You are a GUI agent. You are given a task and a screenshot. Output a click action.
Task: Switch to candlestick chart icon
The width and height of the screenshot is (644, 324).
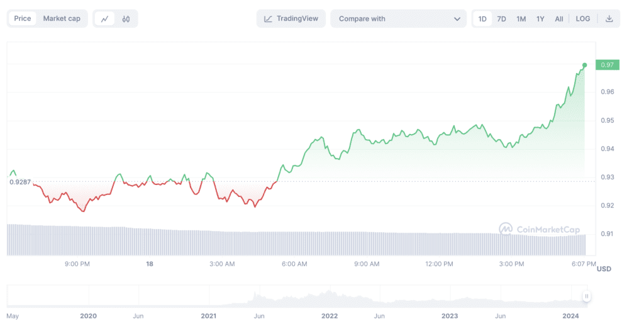click(x=126, y=19)
